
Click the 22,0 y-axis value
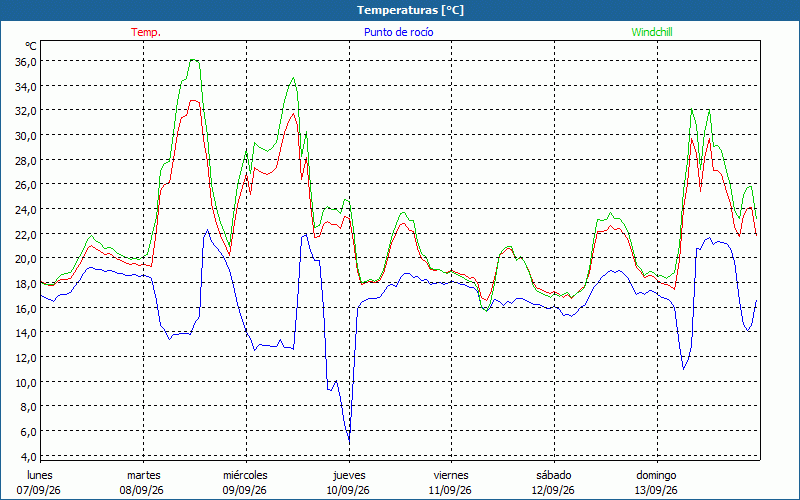pos(26,234)
